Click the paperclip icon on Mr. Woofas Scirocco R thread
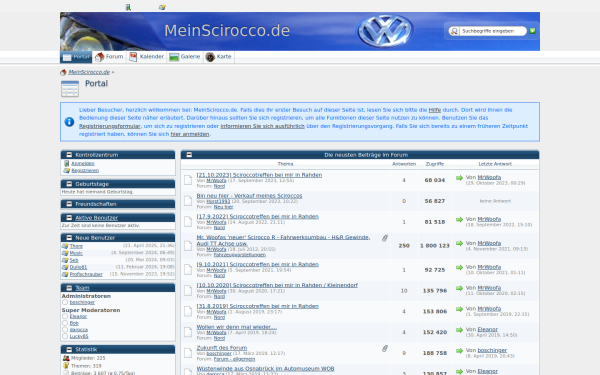This screenshot has height=375, width=600. click(385, 238)
